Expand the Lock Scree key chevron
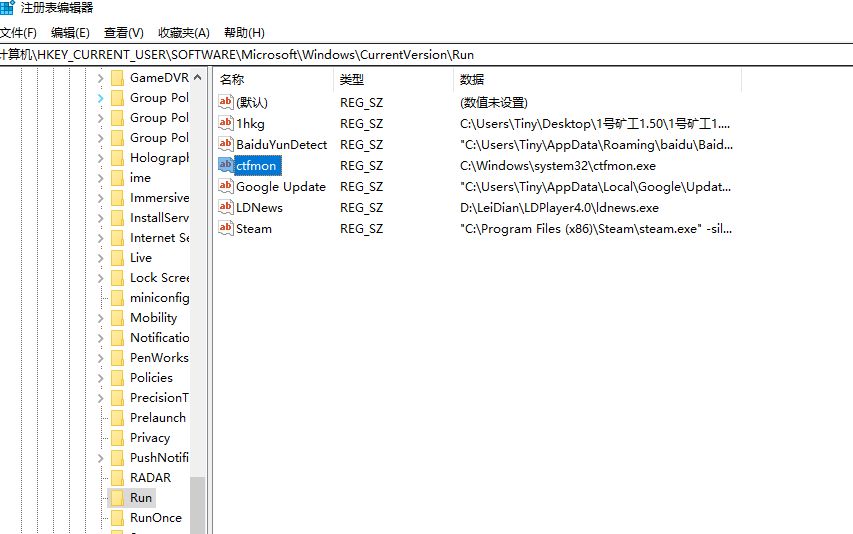Image resolution: width=853 pixels, height=534 pixels. pos(101,278)
